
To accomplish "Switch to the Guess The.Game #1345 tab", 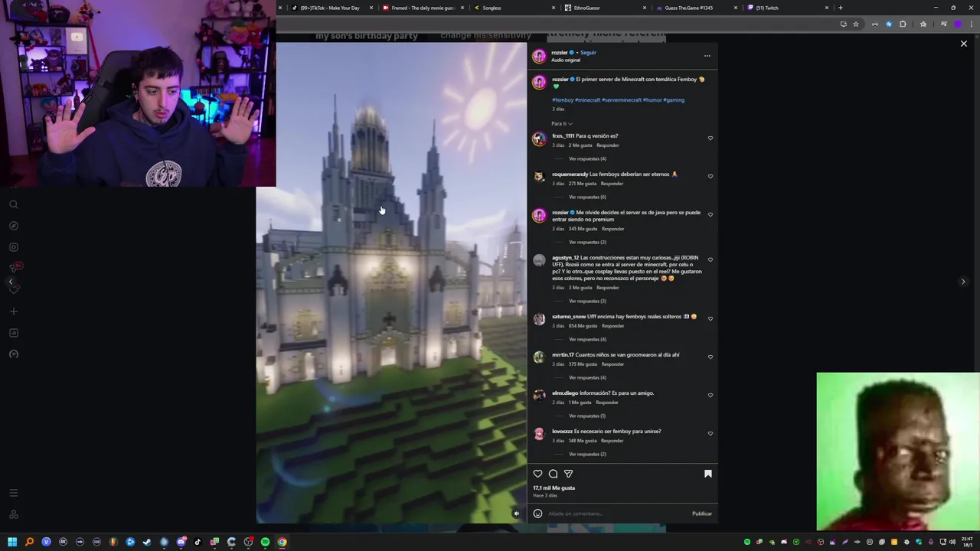I will click(695, 8).
